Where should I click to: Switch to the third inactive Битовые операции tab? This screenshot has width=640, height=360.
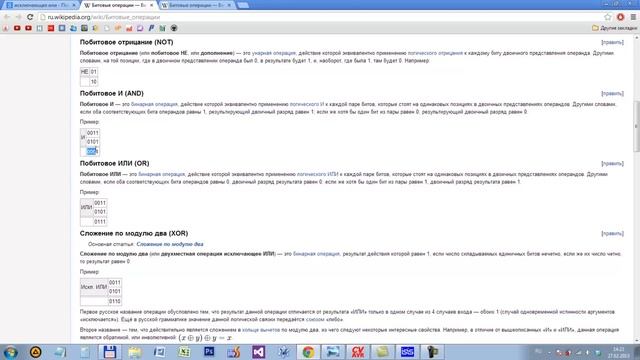[x=196, y=5]
